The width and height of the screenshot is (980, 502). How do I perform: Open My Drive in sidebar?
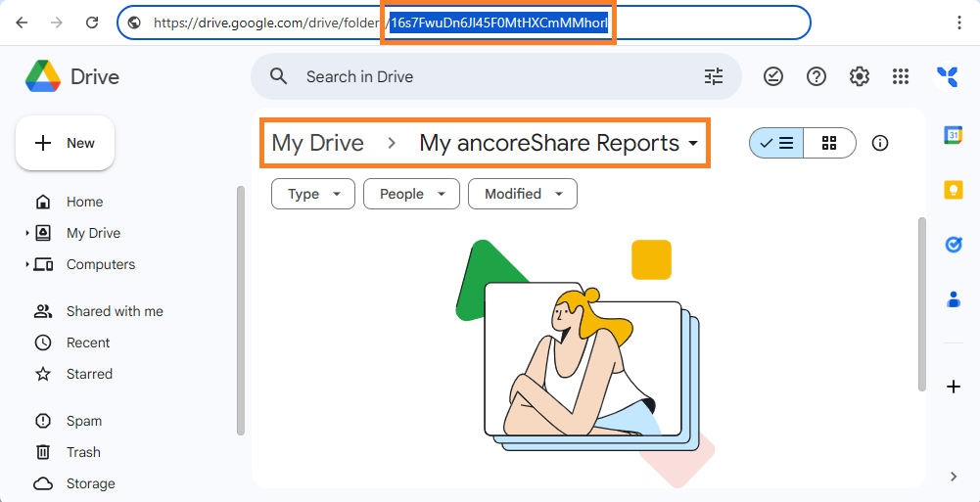click(x=93, y=233)
